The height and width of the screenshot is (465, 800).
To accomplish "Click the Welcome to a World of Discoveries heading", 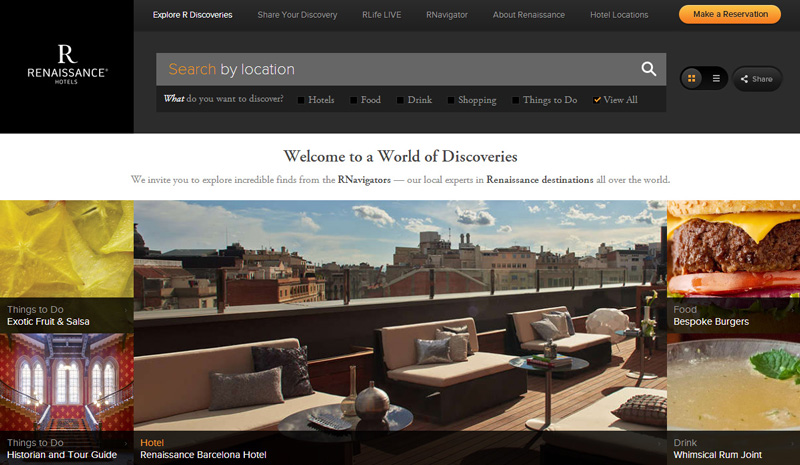I will coord(401,156).
